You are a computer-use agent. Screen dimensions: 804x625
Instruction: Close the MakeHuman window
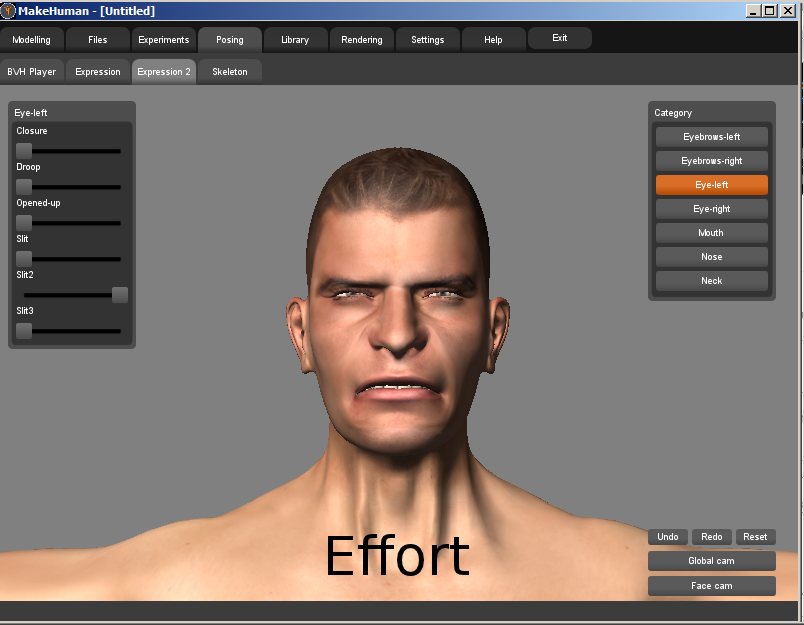tap(787, 11)
